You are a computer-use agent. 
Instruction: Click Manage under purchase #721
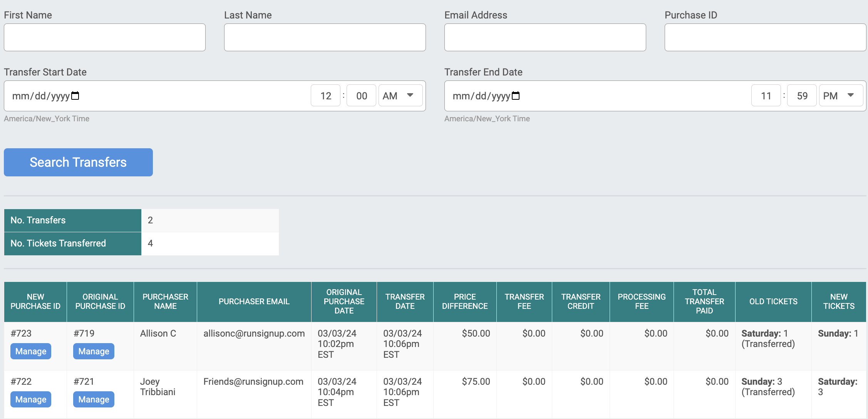[94, 399]
